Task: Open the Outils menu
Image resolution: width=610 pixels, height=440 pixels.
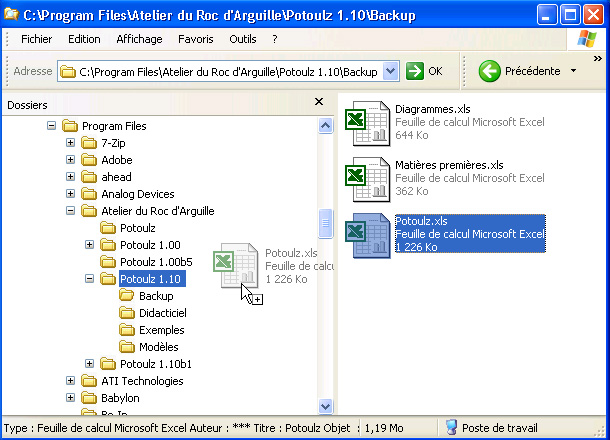Action: point(243,39)
